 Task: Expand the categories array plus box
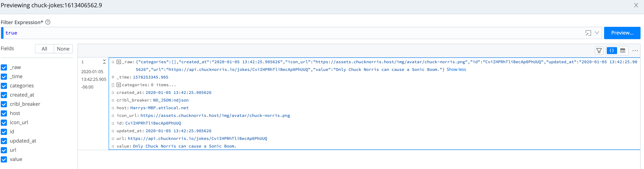pyautogui.click(x=119, y=85)
